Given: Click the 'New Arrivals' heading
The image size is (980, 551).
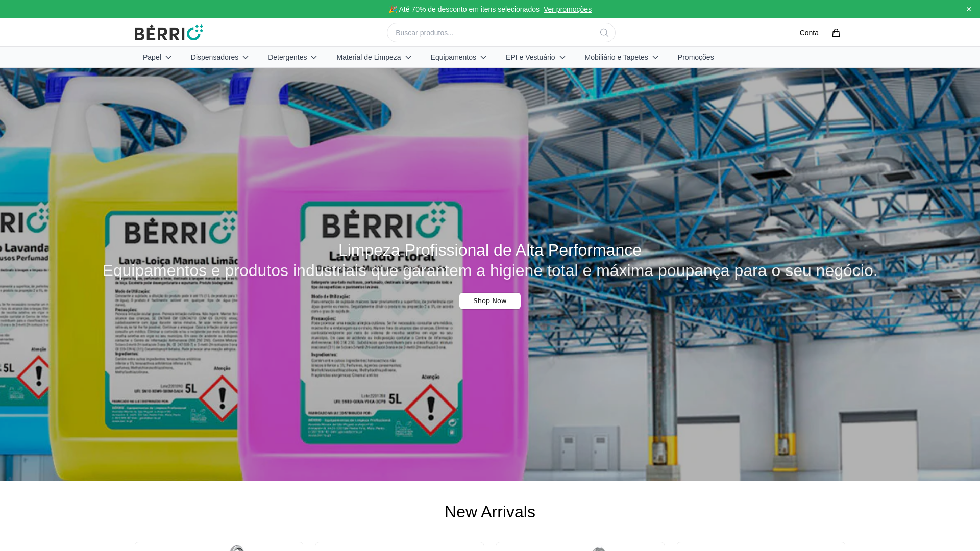Looking at the screenshot, I should tap(490, 512).
